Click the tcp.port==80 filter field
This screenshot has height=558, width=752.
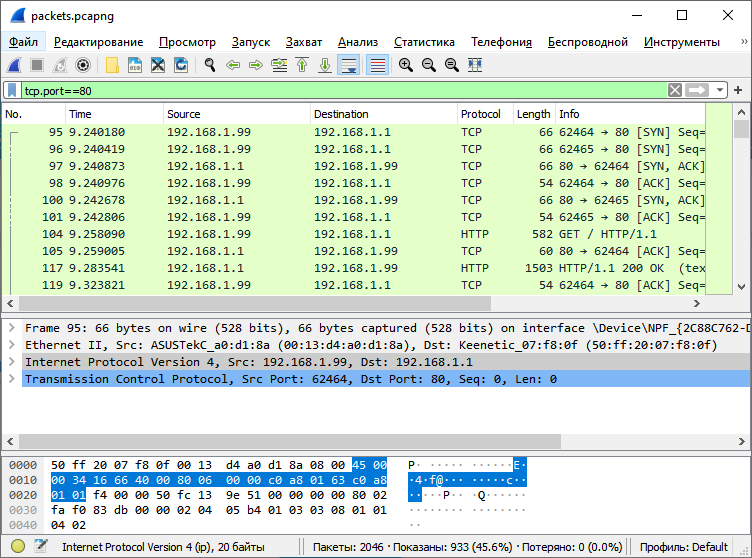coord(340,90)
